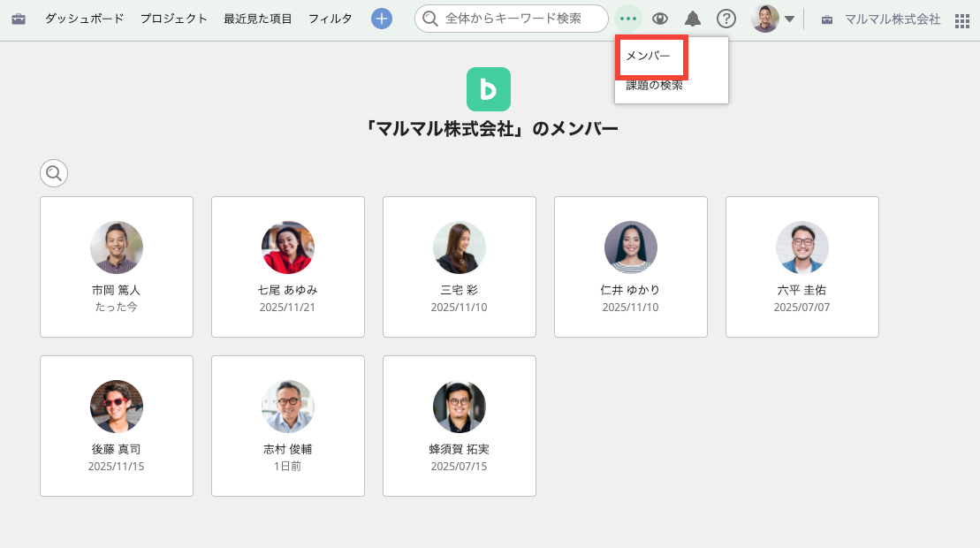Open 六平 圭佑 member card
The height and width of the screenshot is (548, 980).
click(801, 267)
